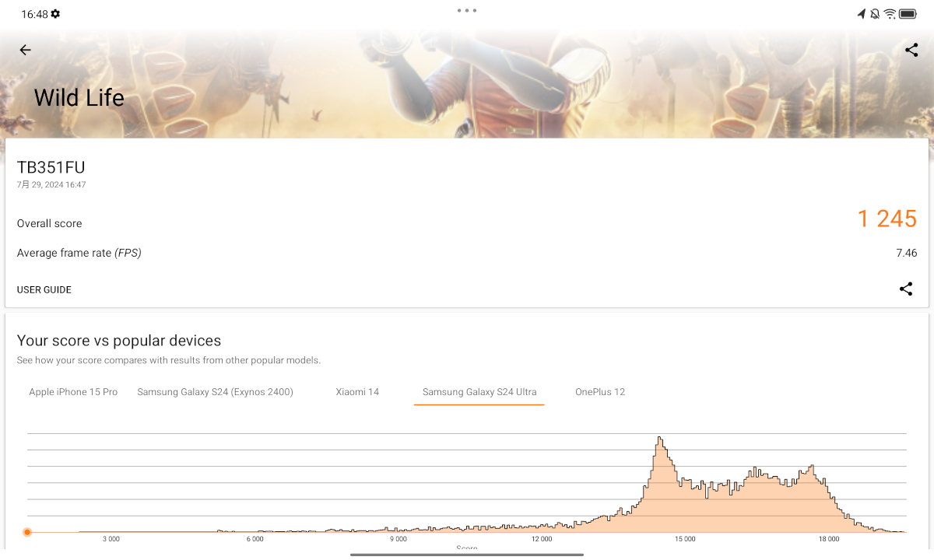Tap the Average frame rate (FPS) label
The height and width of the screenshot is (560, 934).
point(79,253)
